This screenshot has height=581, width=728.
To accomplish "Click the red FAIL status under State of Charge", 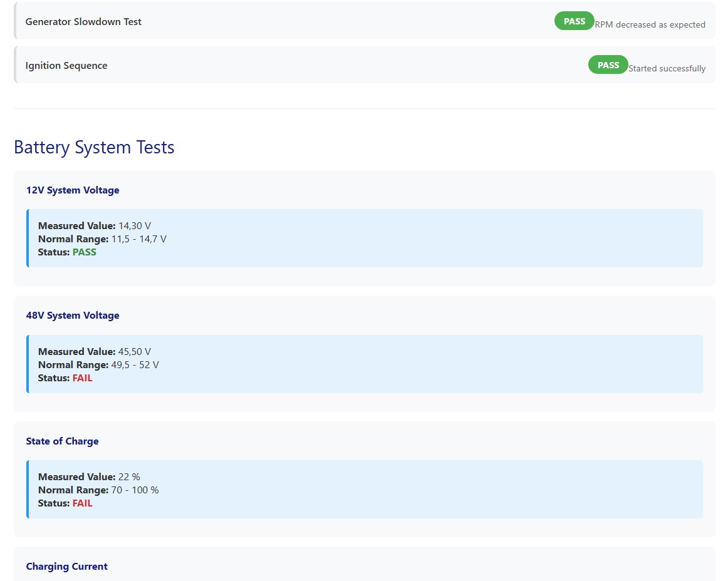I will pos(82,503).
